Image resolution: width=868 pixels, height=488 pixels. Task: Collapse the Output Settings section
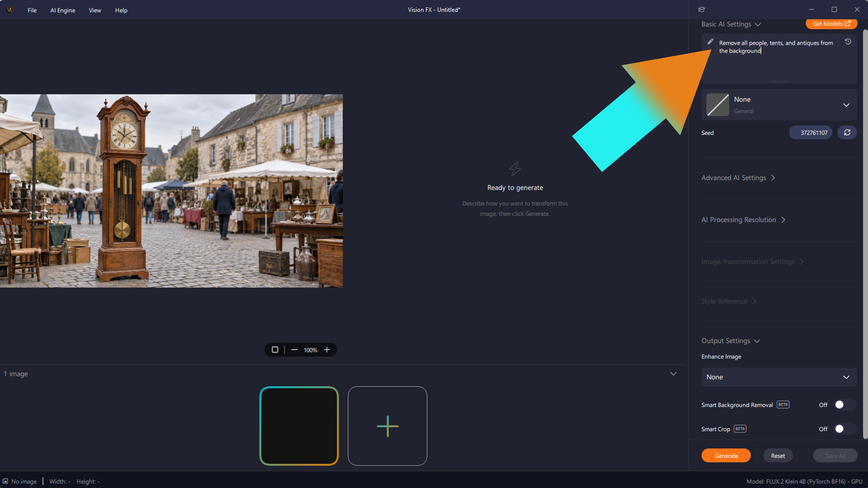[x=731, y=341]
